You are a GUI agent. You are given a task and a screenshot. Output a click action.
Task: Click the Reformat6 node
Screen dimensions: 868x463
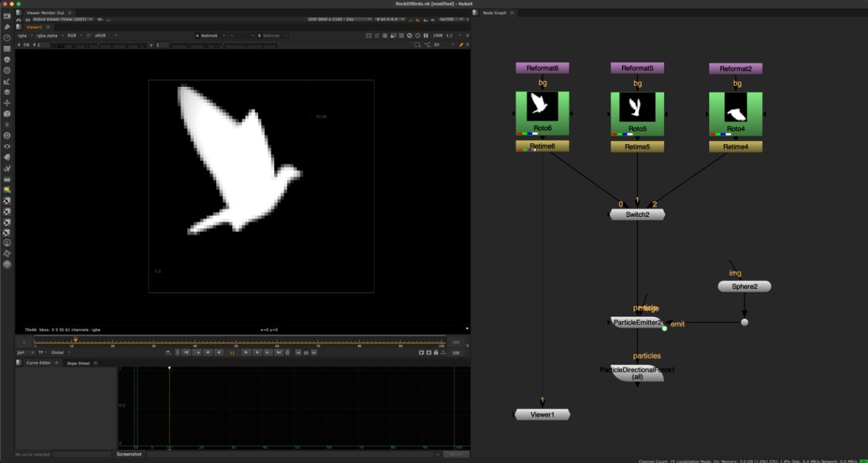point(542,69)
